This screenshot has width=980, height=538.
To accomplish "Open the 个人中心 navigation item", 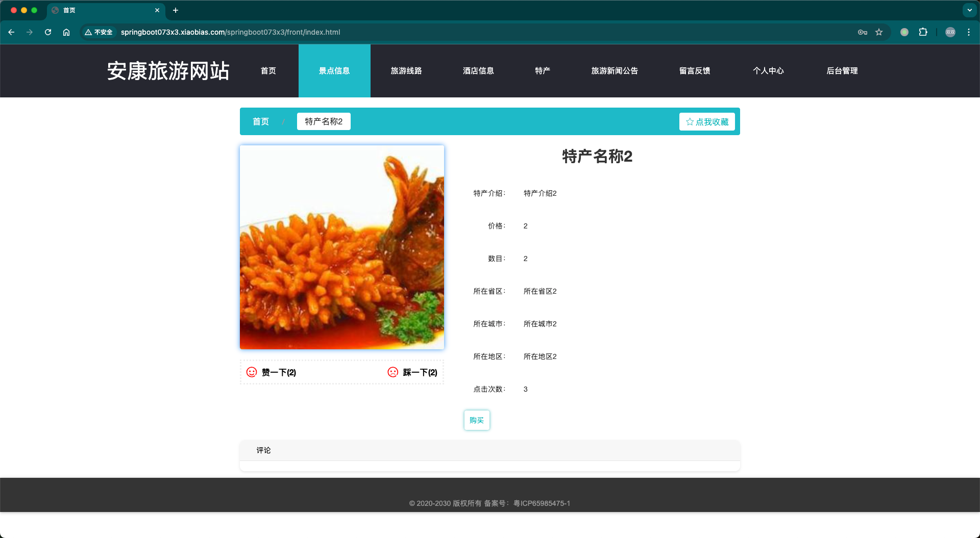I will 768,71.
